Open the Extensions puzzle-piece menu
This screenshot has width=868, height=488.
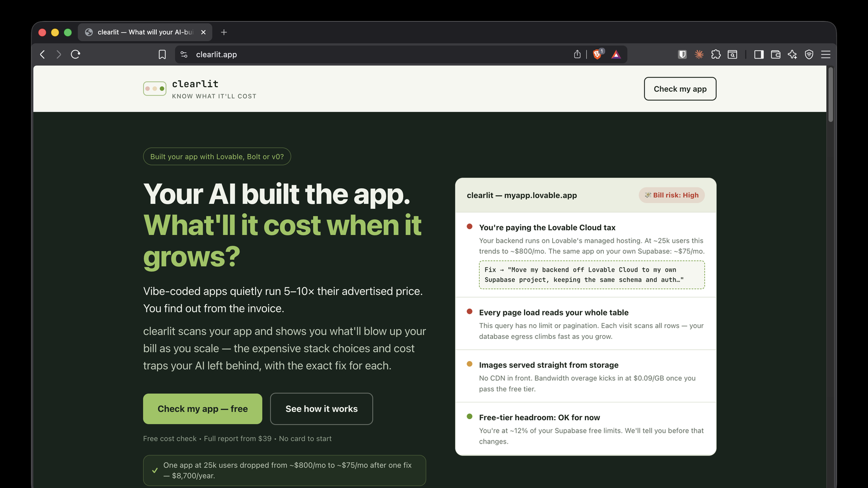click(716, 54)
